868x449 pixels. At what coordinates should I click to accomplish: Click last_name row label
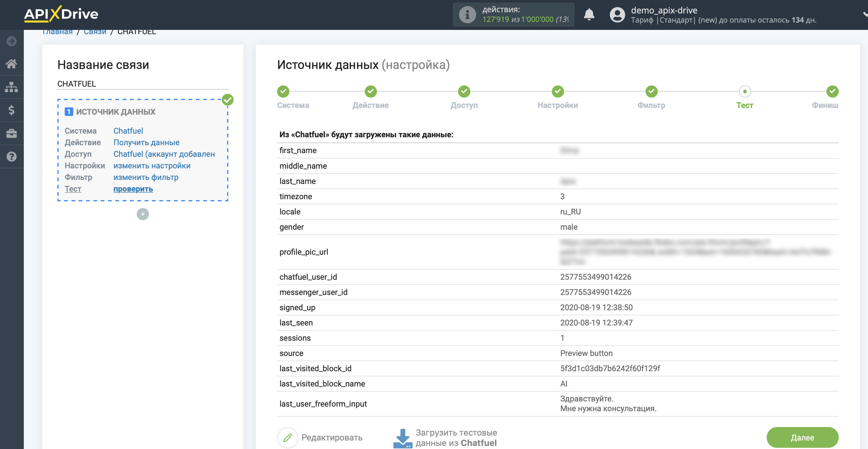click(298, 181)
